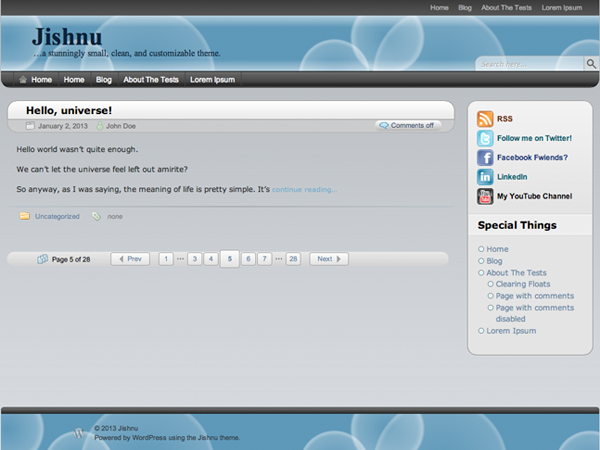Click the speech bubble comments icon
600x450 pixels.
pos(384,126)
